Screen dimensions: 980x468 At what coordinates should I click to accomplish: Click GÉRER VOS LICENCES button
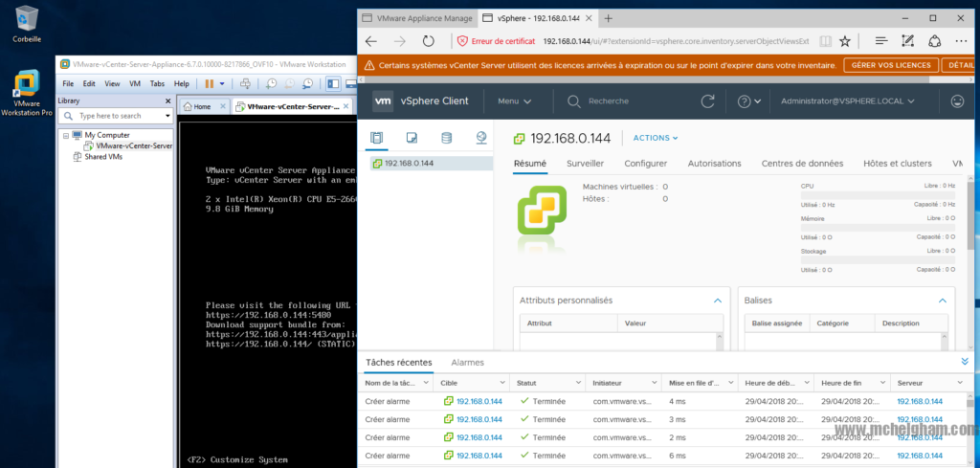pyautogui.click(x=891, y=65)
